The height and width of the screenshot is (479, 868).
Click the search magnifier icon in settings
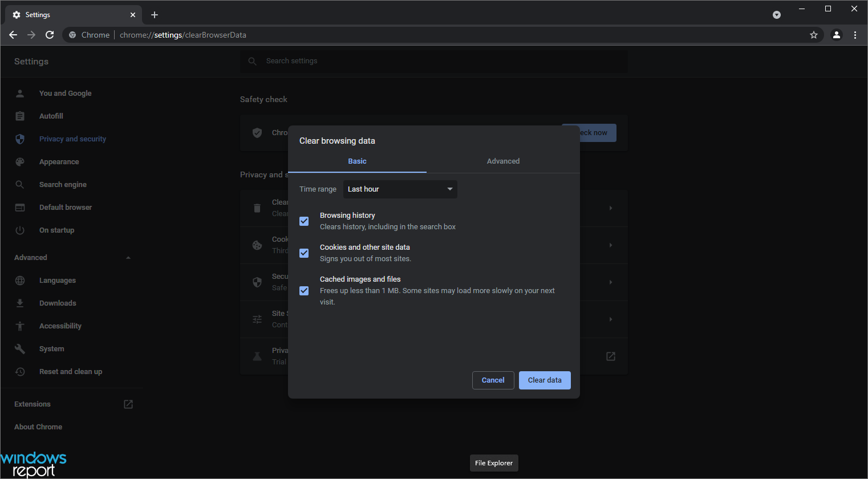pos(253,61)
